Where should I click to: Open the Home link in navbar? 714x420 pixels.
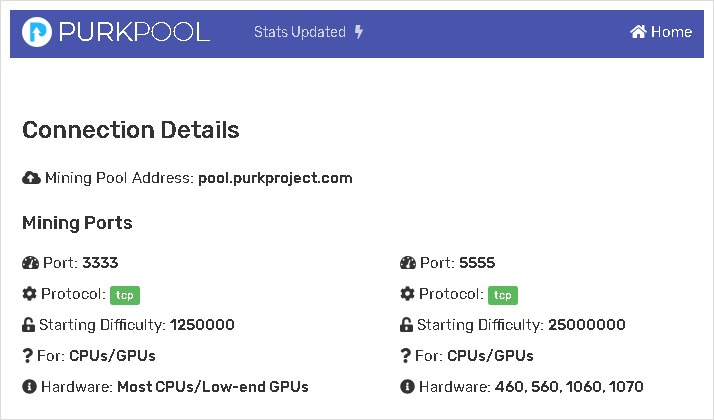[x=661, y=32]
